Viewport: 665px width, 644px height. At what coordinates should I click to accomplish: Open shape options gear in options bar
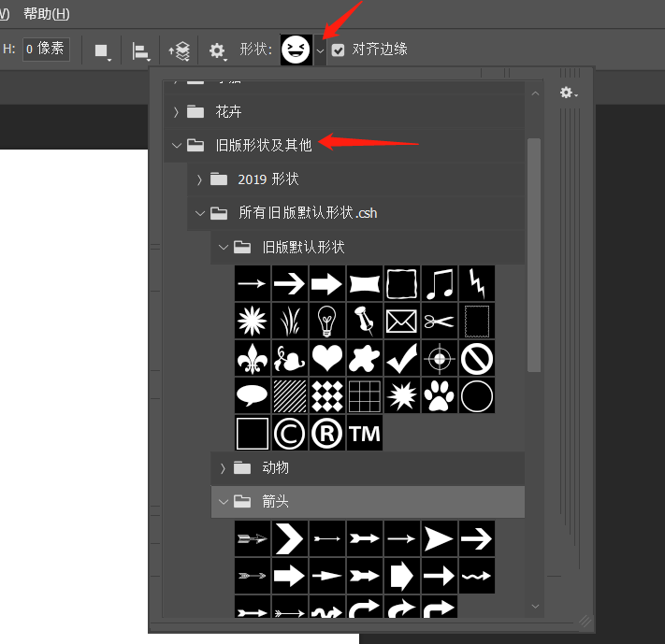218,50
